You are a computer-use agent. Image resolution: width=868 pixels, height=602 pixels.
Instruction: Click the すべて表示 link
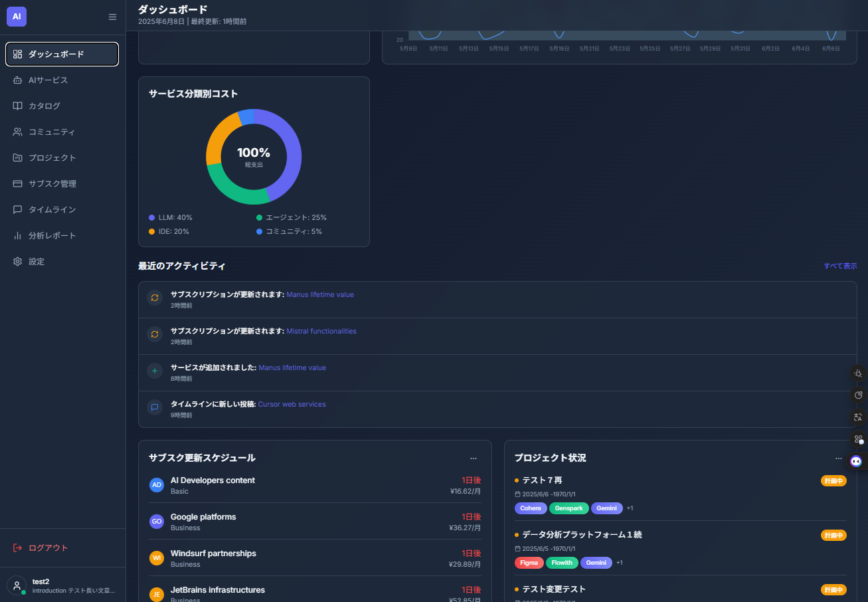click(x=840, y=266)
